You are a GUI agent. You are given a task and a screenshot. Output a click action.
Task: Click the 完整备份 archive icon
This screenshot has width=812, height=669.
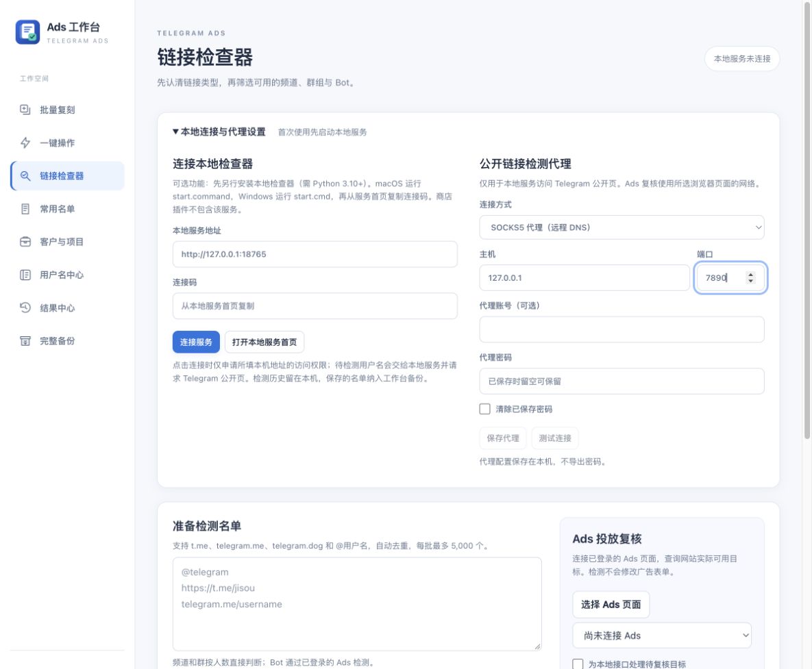coord(25,341)
